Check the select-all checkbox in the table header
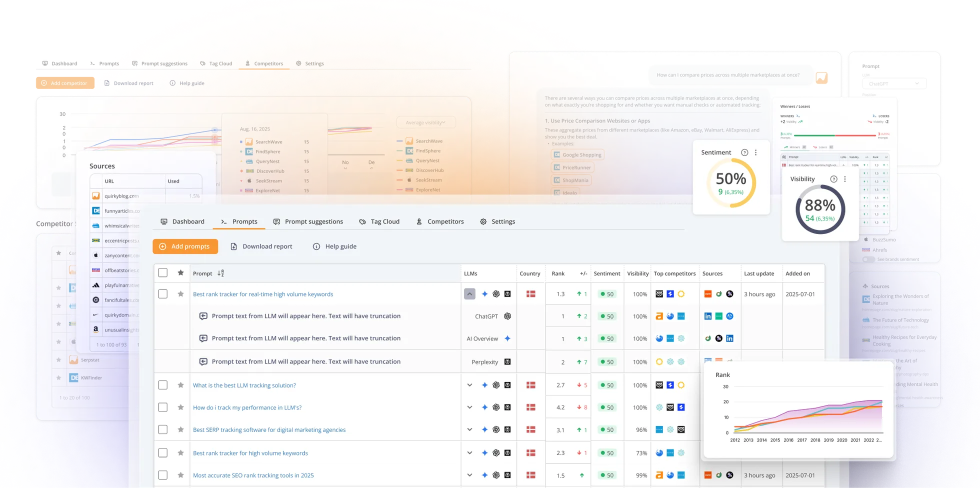 pyautogui.click(x=162, y=273)
